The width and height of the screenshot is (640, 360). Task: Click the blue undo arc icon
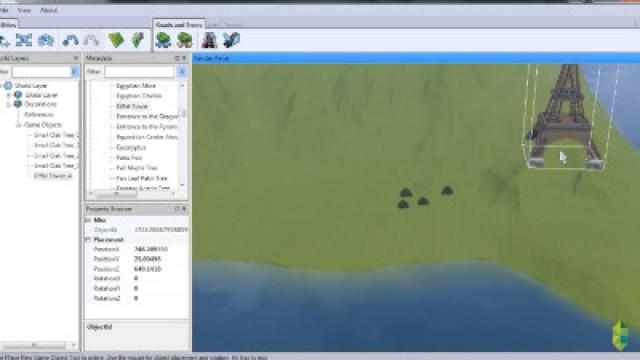70,40
